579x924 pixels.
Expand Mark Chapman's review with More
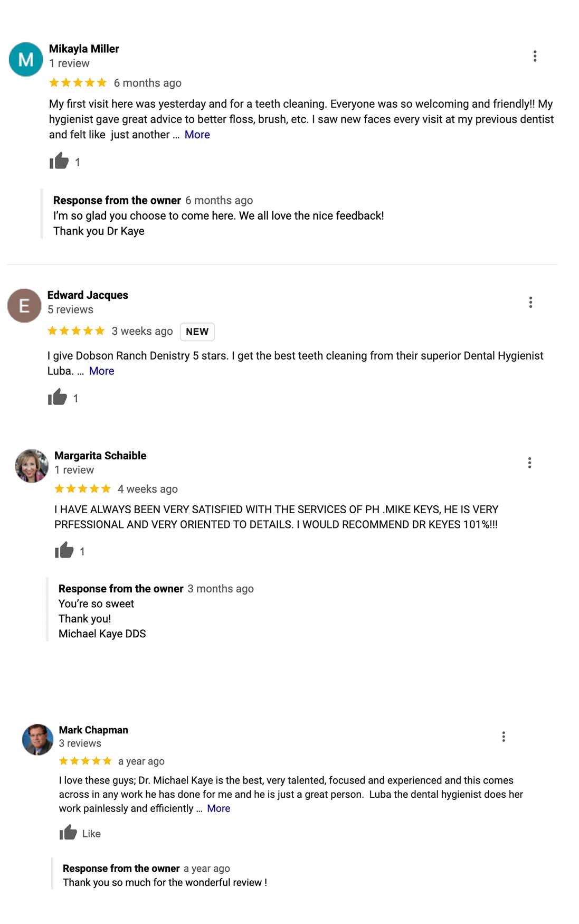point(219,808)
